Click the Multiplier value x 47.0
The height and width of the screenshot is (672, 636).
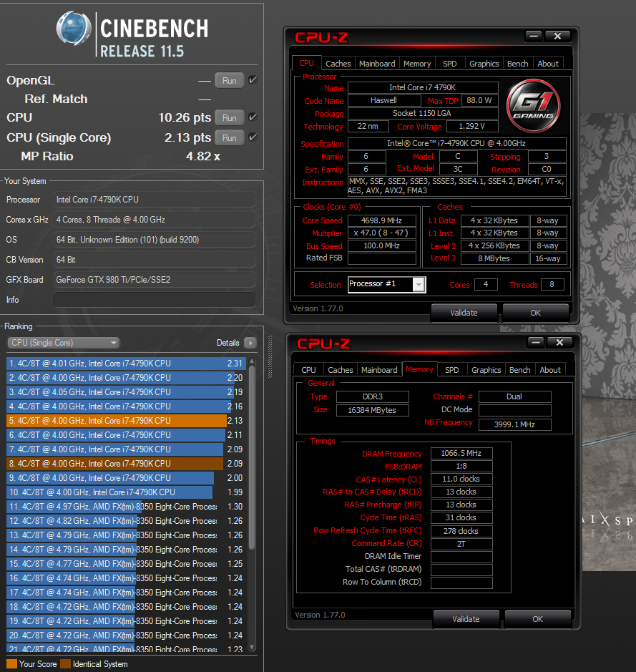(381, 233)
